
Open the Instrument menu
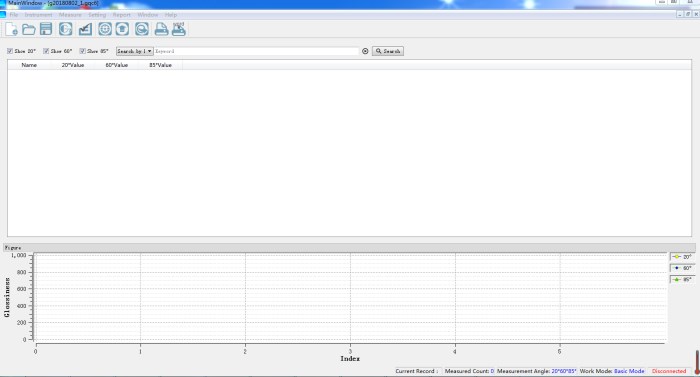click(x=38, y=15)
